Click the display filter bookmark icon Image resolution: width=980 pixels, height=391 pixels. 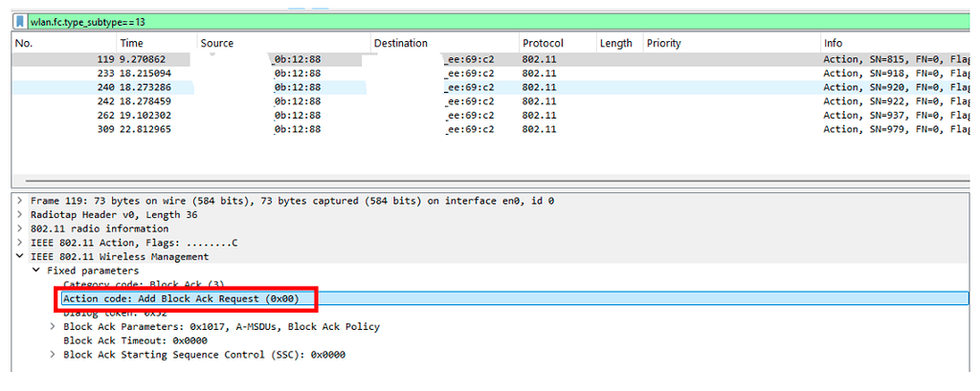point(20,21)
